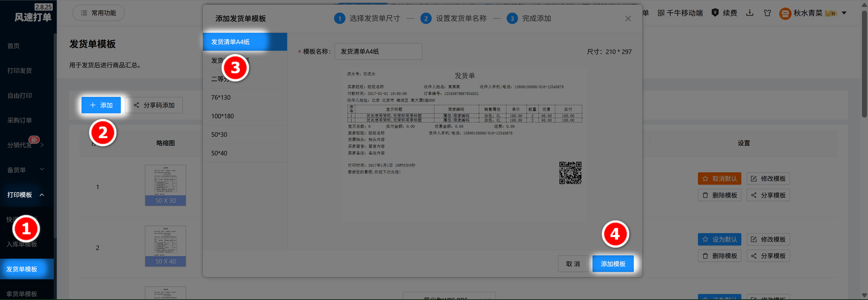Click 设为默认 for template 2
The image size is (868, 300).
[719, 239]
